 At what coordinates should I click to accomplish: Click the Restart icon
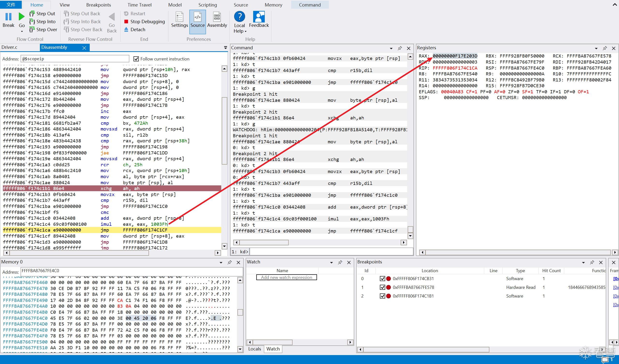point(126,14)
